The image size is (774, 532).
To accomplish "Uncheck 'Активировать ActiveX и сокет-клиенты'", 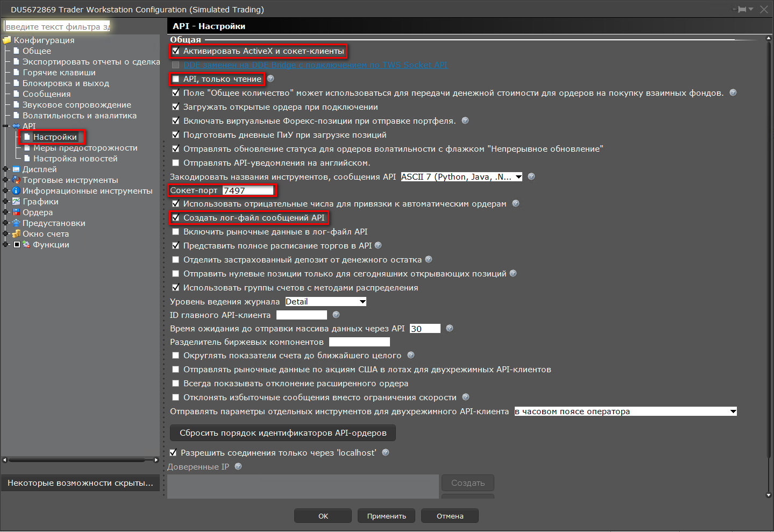I will pyautogui.click(x=175, y=51).
